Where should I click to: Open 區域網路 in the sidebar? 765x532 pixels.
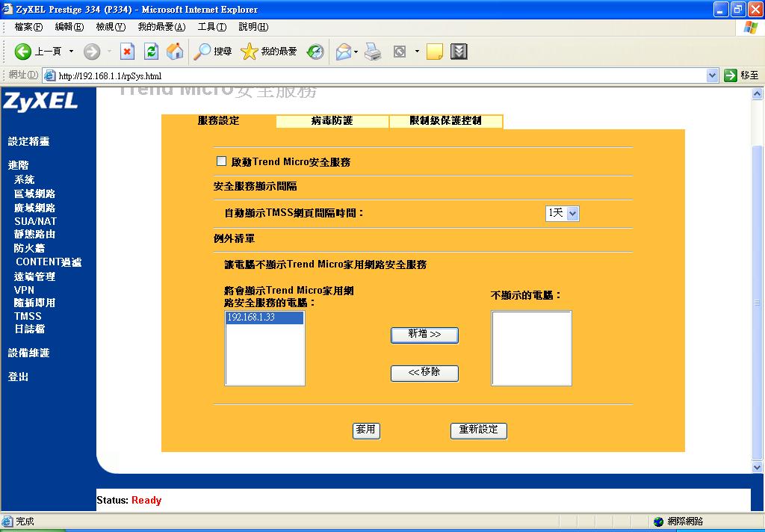(34, 194)
